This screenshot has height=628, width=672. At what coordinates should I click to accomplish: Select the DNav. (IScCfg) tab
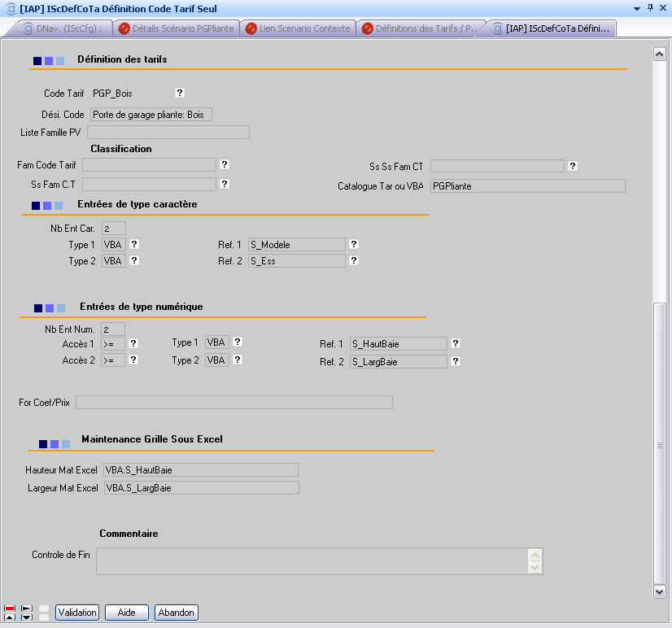pyautogui.click(x=63, y=28)
